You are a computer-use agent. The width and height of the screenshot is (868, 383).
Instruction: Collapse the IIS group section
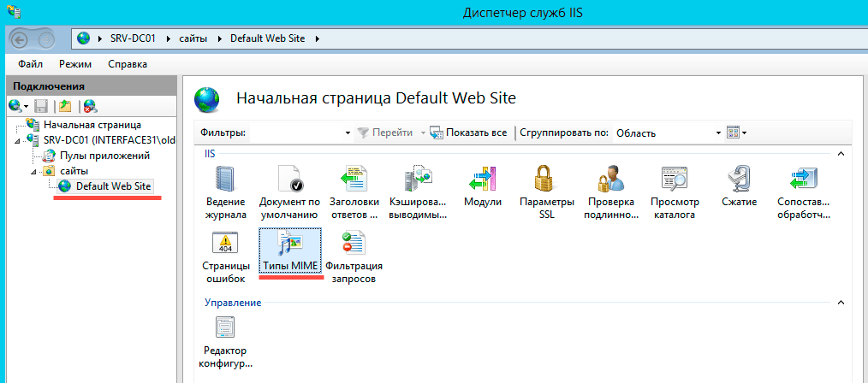[x=841, y=152]
